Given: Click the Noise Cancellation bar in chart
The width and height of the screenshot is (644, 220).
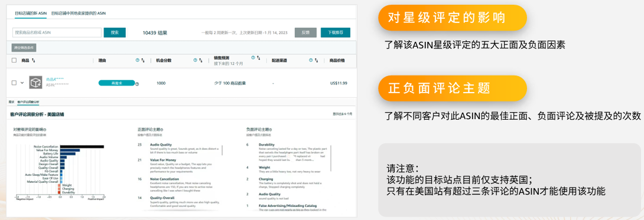Looking at the screenshot, I should [x=82, y=147].
